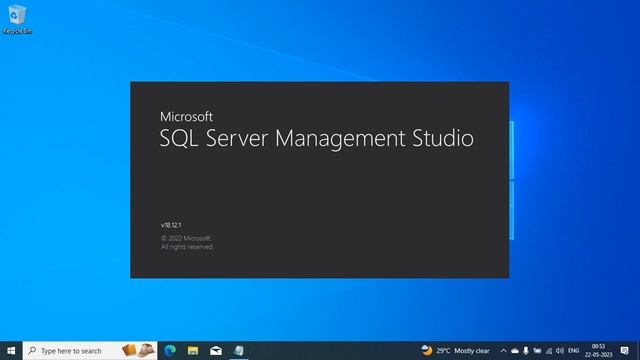The height and width of the screenshot is (360, 640).
Task: Click the search highlights picture in search box
Action: coord(138,350)
